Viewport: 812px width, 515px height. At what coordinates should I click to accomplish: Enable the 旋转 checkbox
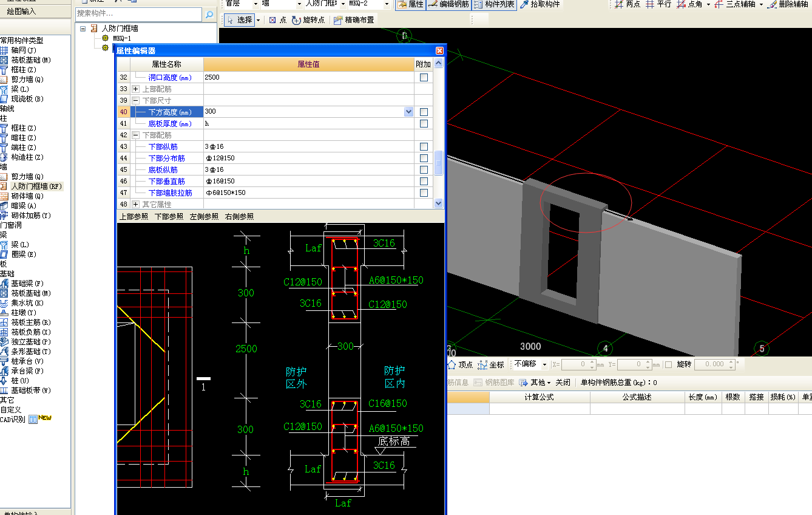point(668,364)
